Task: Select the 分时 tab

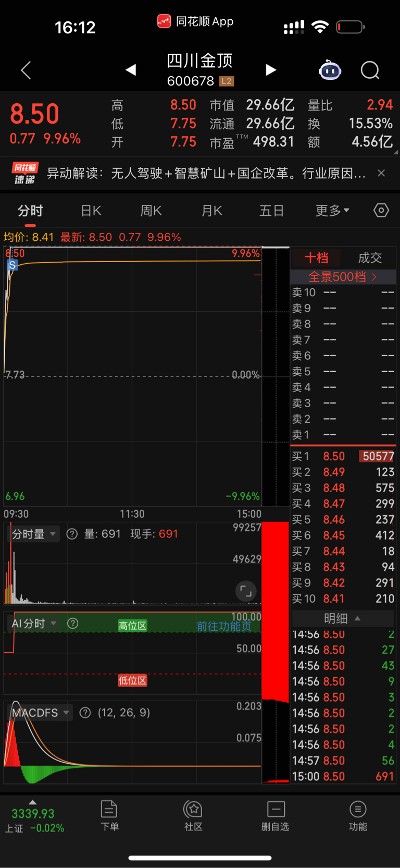Action: tap(30, 211)
